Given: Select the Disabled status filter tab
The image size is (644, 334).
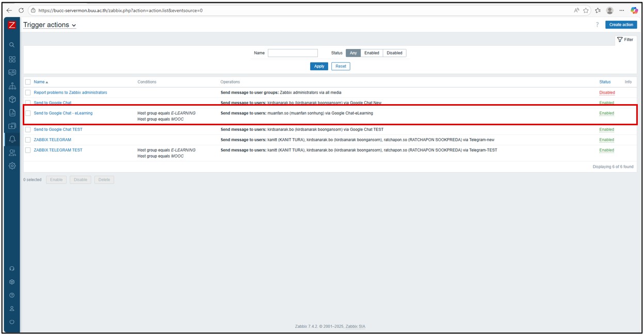Looking at the screenshot, I should [394, 53].
